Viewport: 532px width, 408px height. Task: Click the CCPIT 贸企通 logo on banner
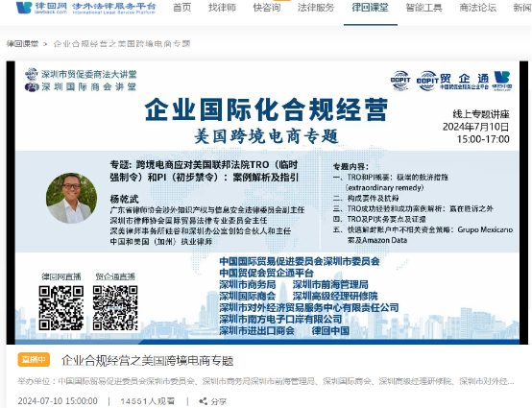(452, 81)
